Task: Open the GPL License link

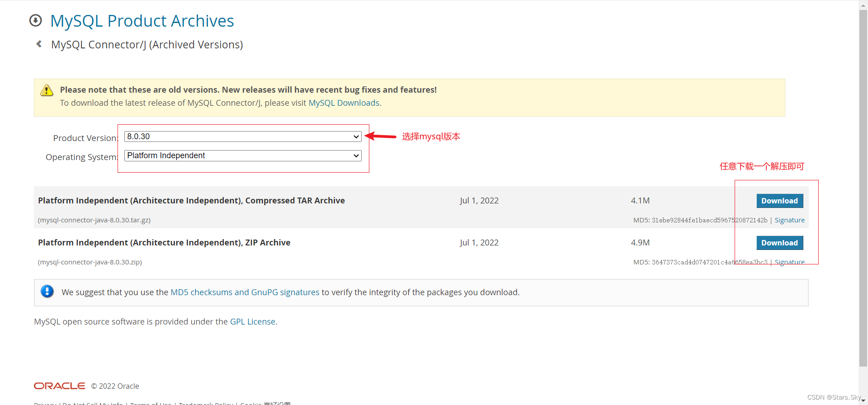Action: coord(253,322)
